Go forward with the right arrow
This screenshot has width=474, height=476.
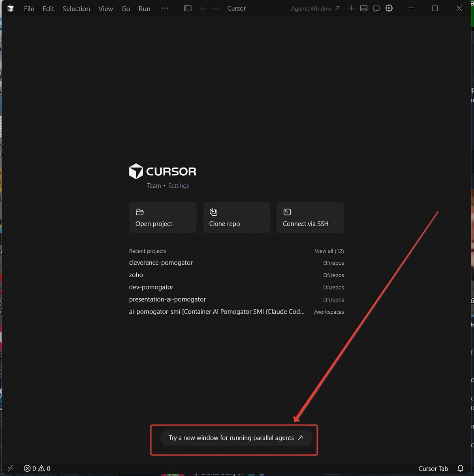click(216, 8)
